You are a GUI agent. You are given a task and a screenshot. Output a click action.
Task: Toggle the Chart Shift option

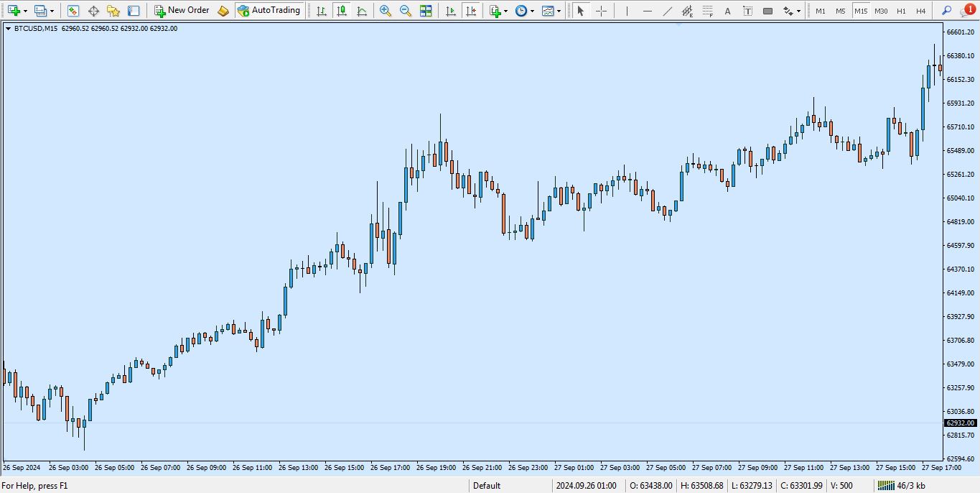(470, 11)
